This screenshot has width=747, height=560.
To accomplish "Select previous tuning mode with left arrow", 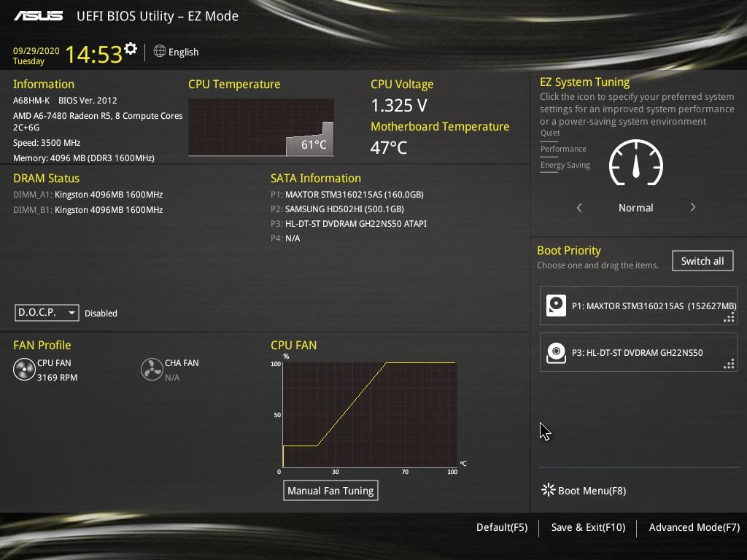I will click(579, 208).
